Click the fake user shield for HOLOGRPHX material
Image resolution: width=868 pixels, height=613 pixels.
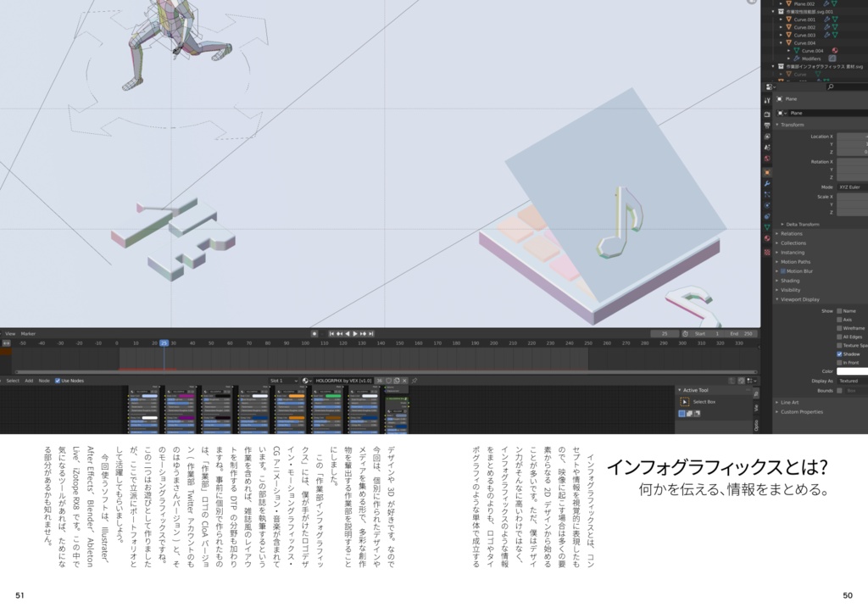[389, 380]
